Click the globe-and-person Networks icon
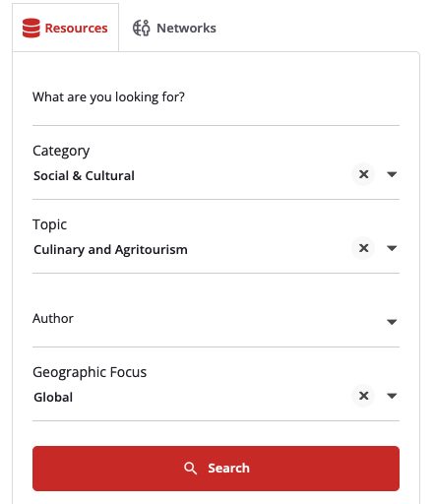The height and width of the screenshot is (504, 435). click(142, 28)
